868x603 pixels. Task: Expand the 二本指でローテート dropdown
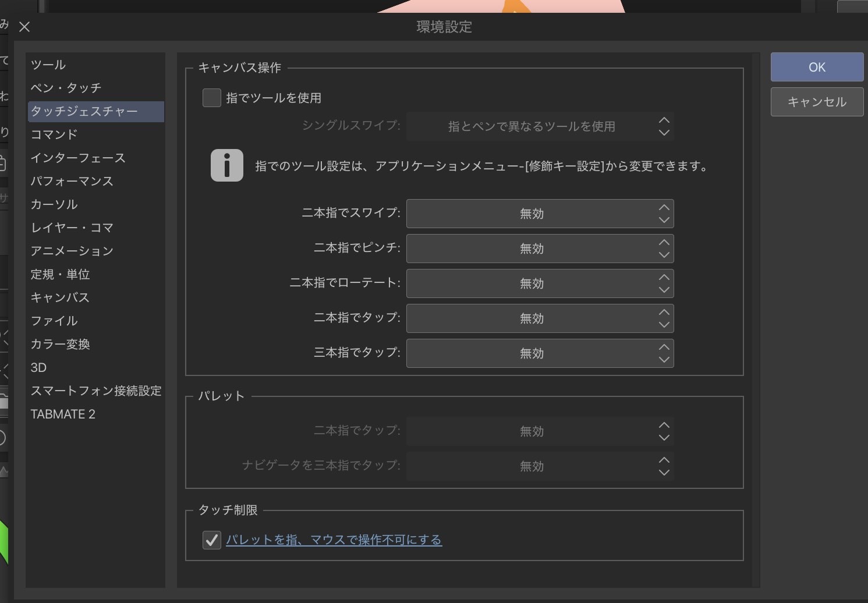pyautogui.click(x=540, y=283)
